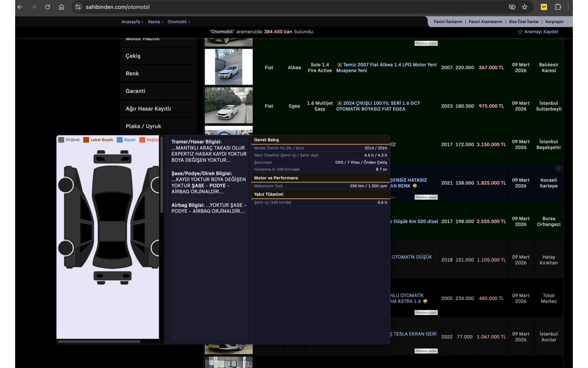Open site information icon in address bar
This screenshot has width=588, height=368.
78,7
